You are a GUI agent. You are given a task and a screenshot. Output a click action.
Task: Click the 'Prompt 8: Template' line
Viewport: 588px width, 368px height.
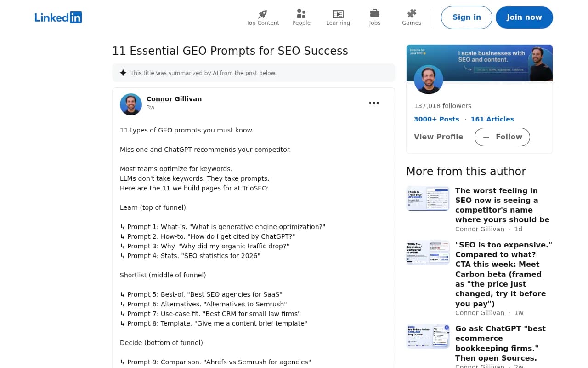214,323
